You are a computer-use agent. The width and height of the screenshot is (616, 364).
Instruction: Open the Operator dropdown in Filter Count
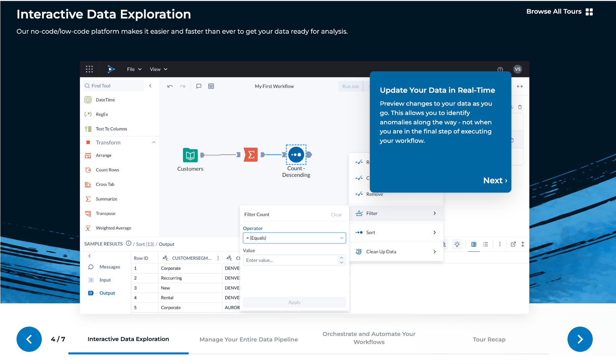tap(294, 238)
